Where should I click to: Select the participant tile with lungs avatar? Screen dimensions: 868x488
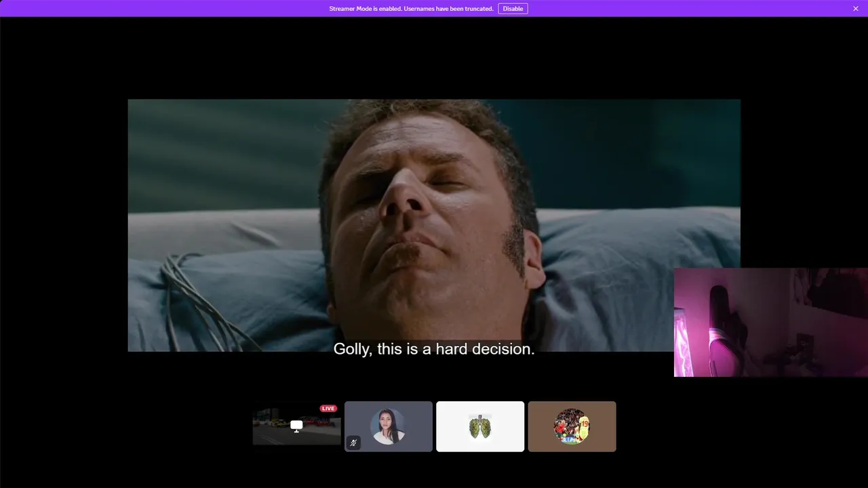[480, 426]
